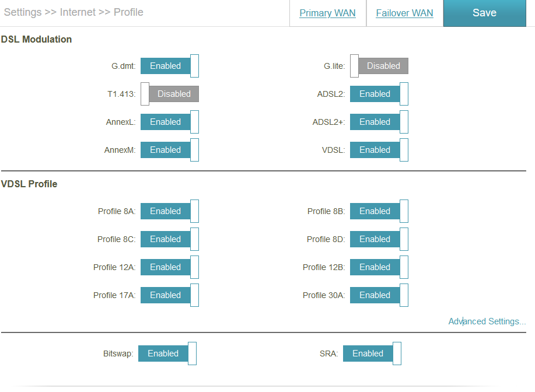The height and width of the screenshot is (392, 535).
Task: Switch off ADSL2+ modulation
Action: tap(379, 122)
